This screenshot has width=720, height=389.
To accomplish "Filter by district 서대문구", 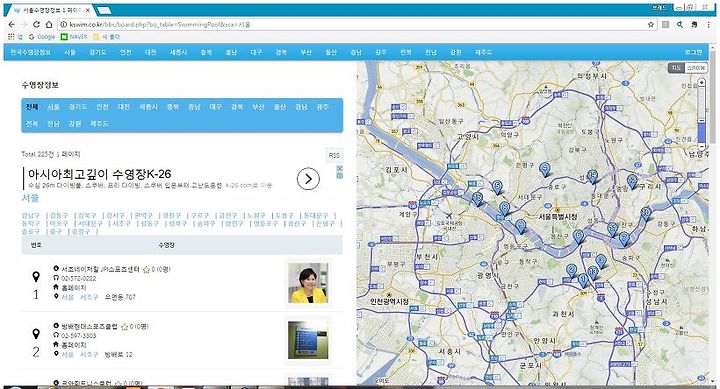I will tap(90, 223).
